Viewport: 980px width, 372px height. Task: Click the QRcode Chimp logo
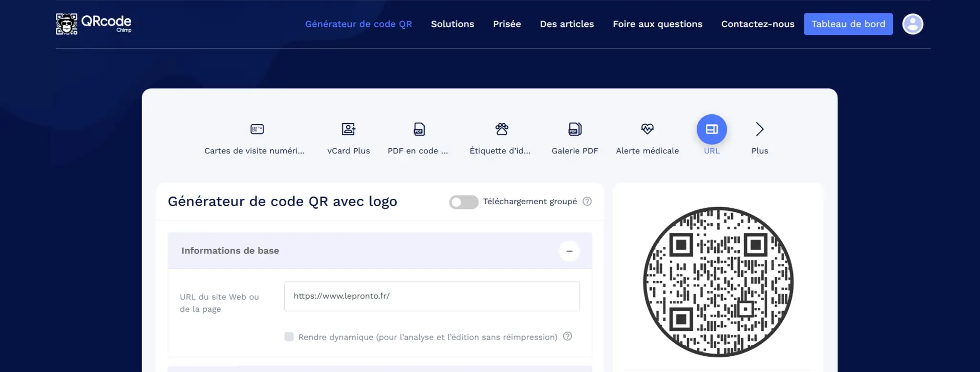(94, 24)
